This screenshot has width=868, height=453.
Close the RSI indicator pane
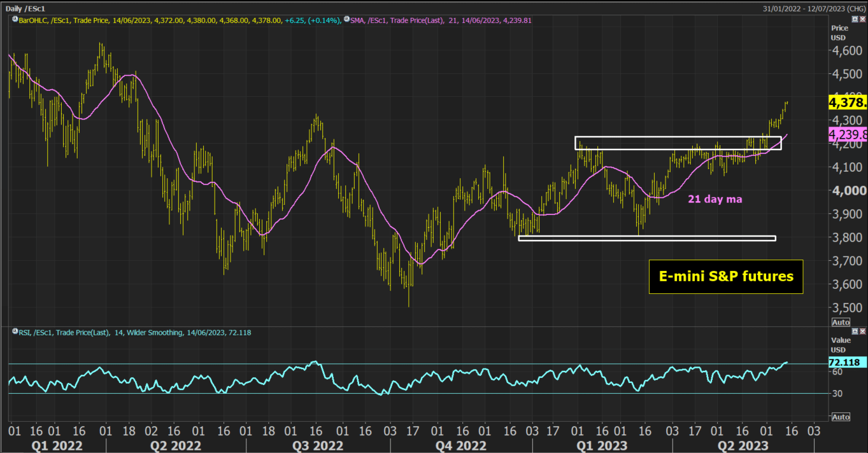pos(862,331)
